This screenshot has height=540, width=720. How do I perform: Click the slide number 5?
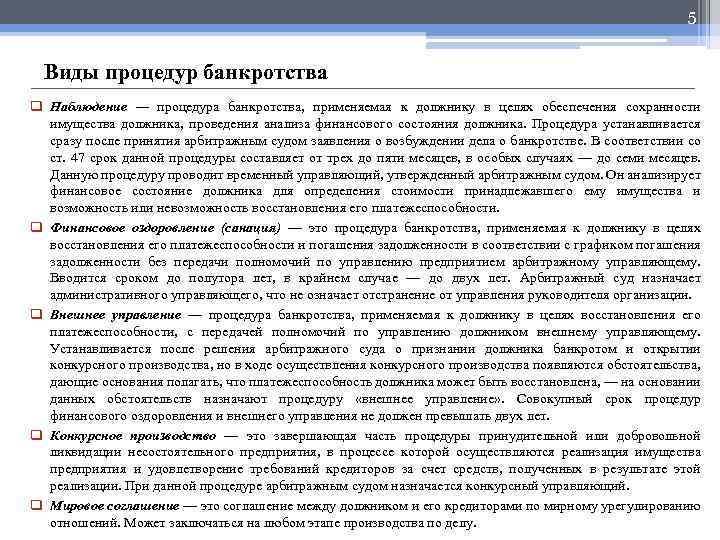692,18
